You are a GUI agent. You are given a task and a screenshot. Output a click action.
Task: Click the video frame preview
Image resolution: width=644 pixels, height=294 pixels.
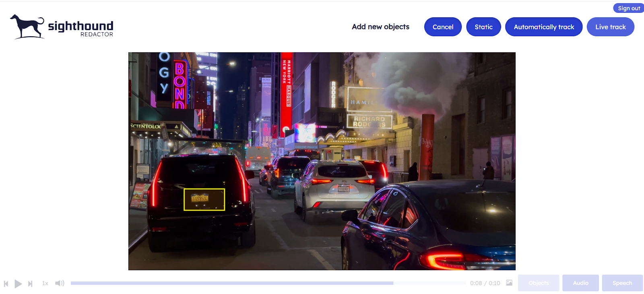[x=322, y=161]
